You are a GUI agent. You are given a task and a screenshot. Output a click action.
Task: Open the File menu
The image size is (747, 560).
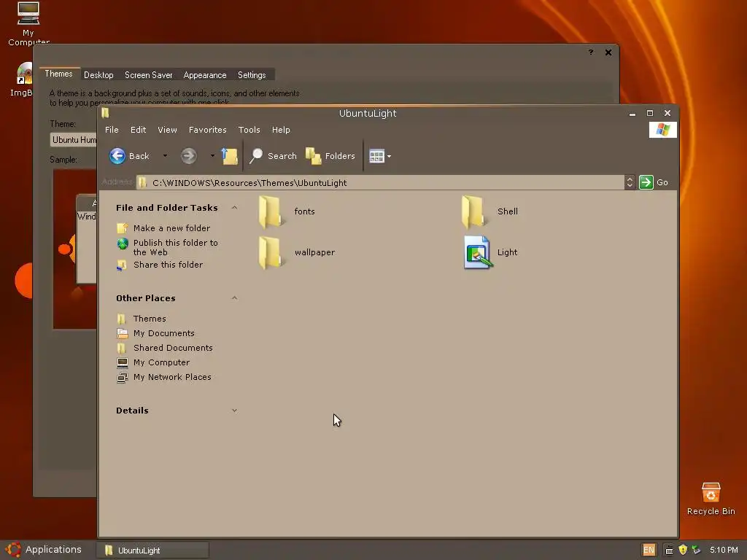pos(112,130)
